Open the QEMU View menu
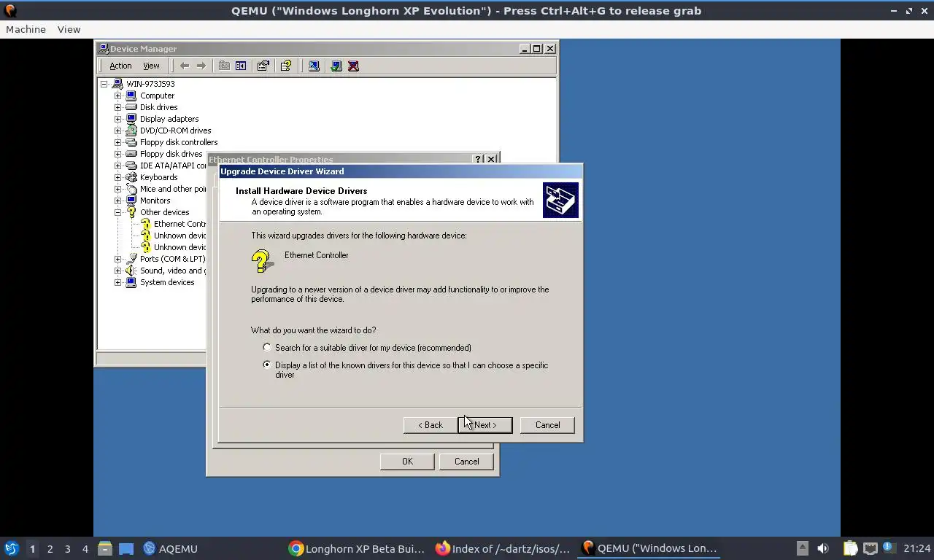 69,29
